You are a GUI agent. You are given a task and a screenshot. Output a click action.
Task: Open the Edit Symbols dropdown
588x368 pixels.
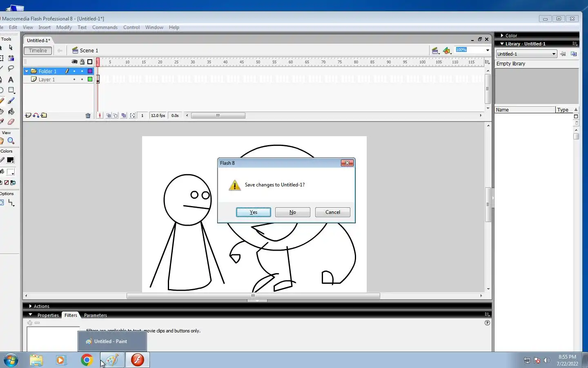(x=447, y=51)
